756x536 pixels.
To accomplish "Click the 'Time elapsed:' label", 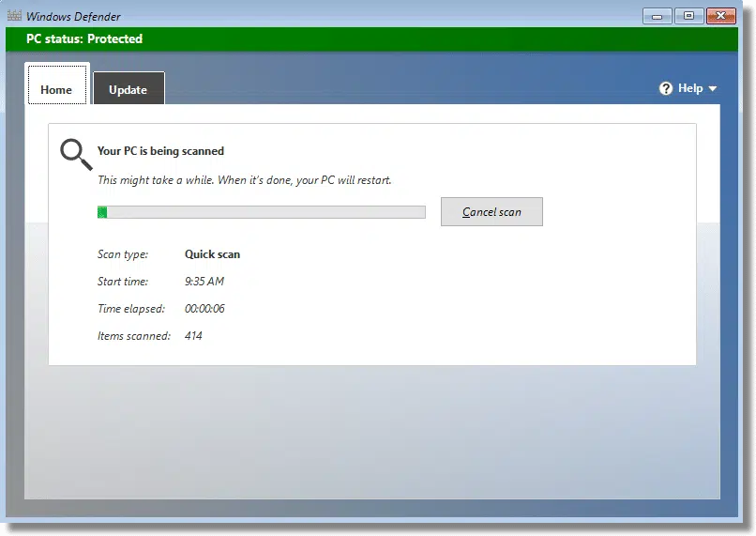I will point(131,309).
